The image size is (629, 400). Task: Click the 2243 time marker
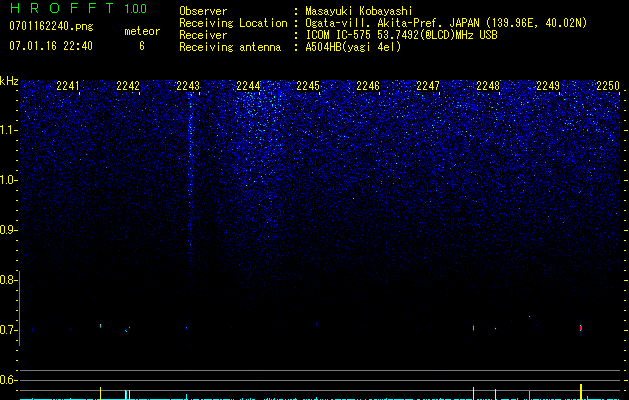(188, 86)
